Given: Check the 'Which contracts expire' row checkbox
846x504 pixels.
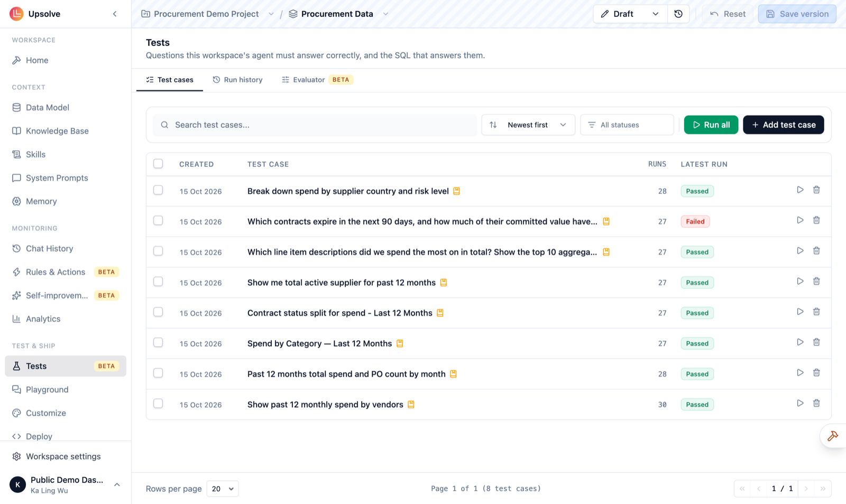Looking at the screenshot, I should click(158, 220).
